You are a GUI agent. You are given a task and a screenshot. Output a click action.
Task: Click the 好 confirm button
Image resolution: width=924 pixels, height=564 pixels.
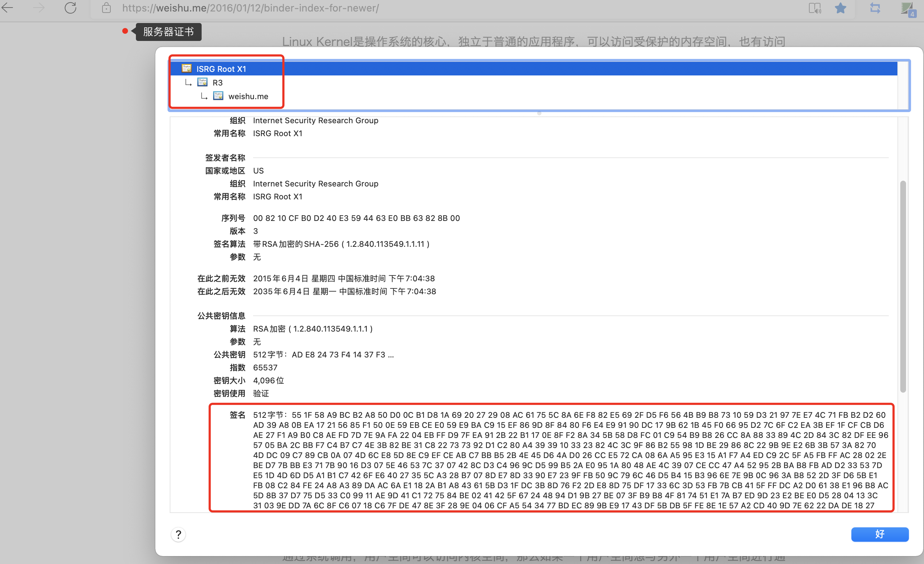880,534
